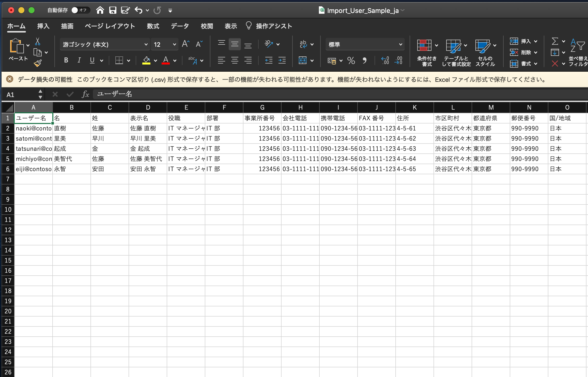Screen dimensions: 588x377
Task: Open Conditional Formatting
Action: 427,53
